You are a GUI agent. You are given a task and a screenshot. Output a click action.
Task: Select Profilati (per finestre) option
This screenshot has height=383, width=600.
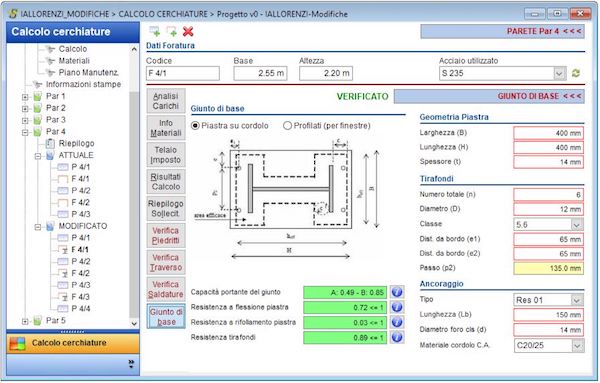[x=287, y=125]
